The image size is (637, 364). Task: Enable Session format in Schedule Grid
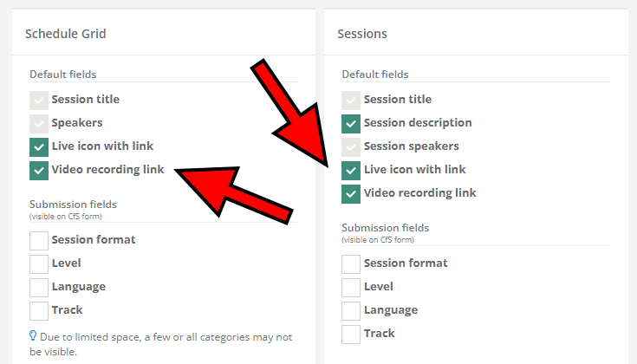[x=39, y=240]
